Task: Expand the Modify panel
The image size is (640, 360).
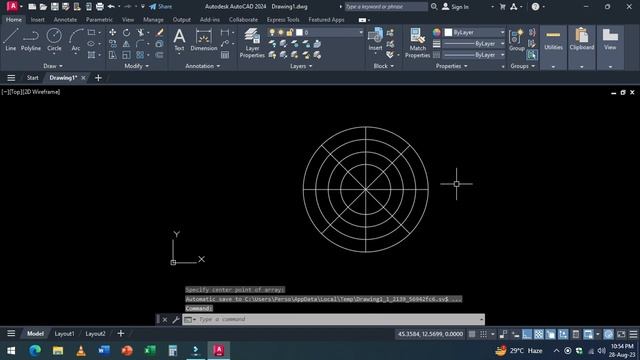Action: point(136,66)
